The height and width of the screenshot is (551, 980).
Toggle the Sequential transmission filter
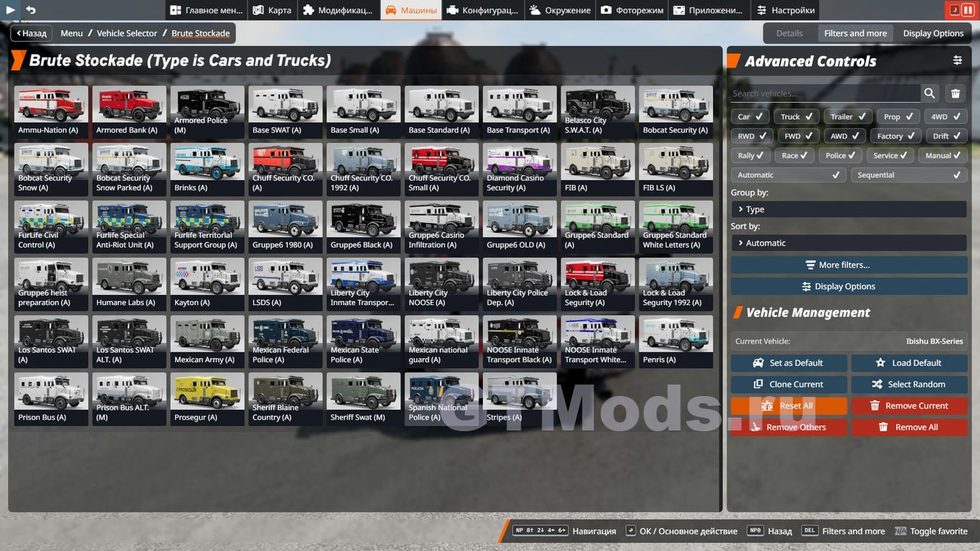click(x=909, y=174)
